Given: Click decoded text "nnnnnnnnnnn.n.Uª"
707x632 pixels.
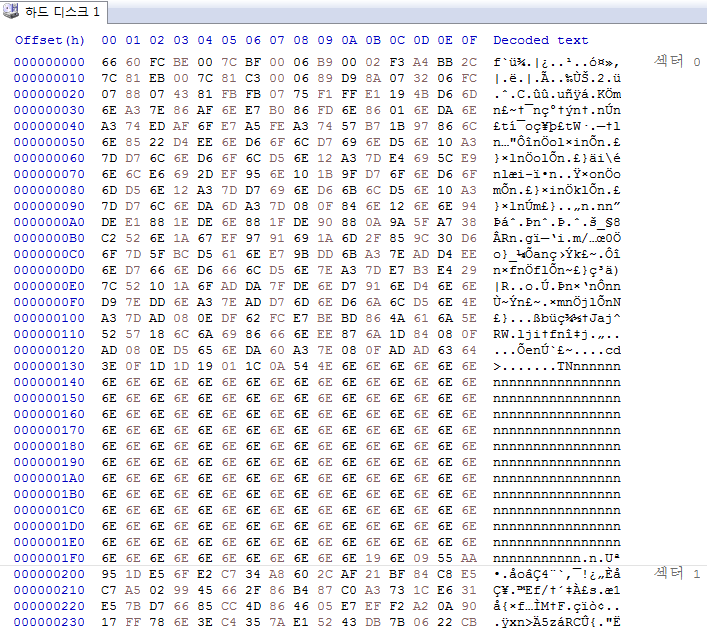Looking at the screenshot, I should [x=557, y=558].
